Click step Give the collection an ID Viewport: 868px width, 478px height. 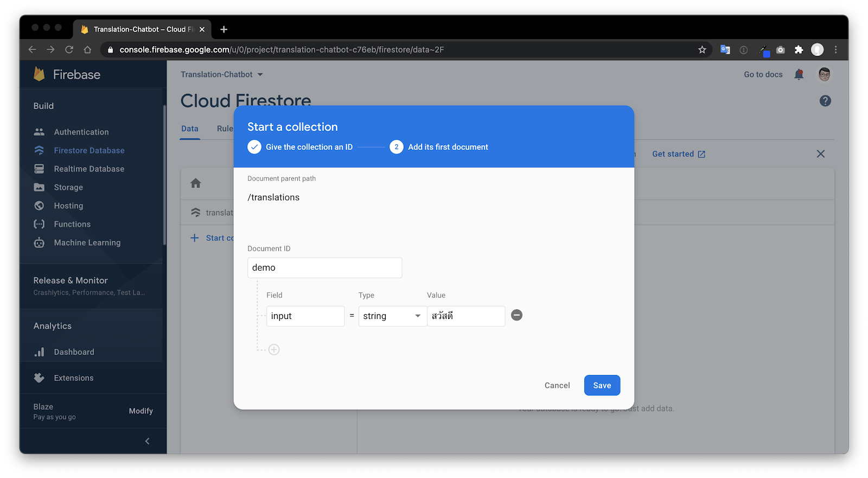(300, 147)
